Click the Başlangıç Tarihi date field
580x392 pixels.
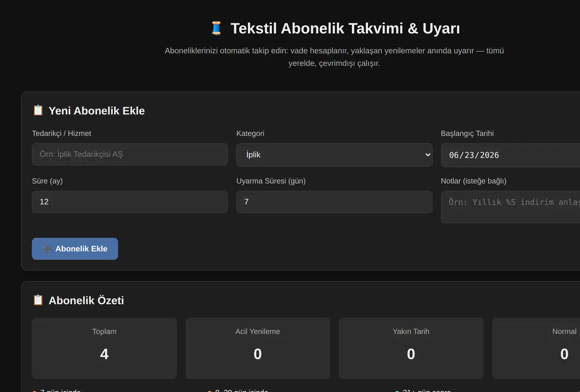510,155
